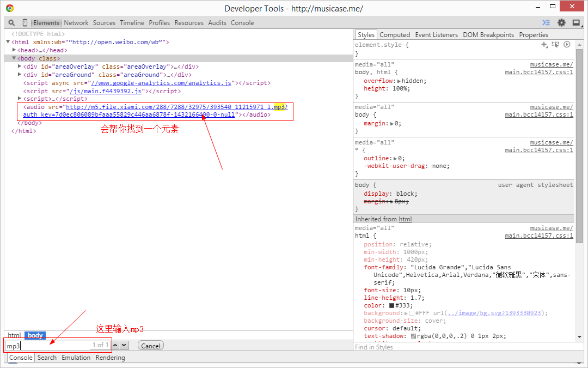Show the console drawer icon
This screenshot has height=368, width=588.
(x=546, y=23)
